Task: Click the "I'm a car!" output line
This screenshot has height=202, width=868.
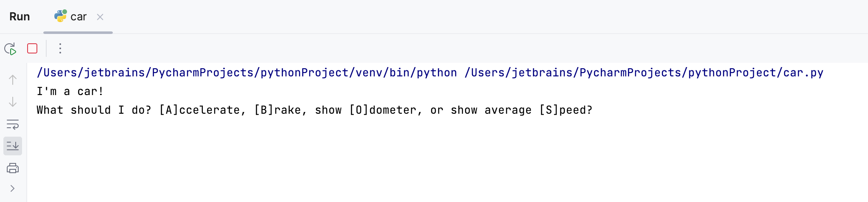Action: (x=70, y=92)
